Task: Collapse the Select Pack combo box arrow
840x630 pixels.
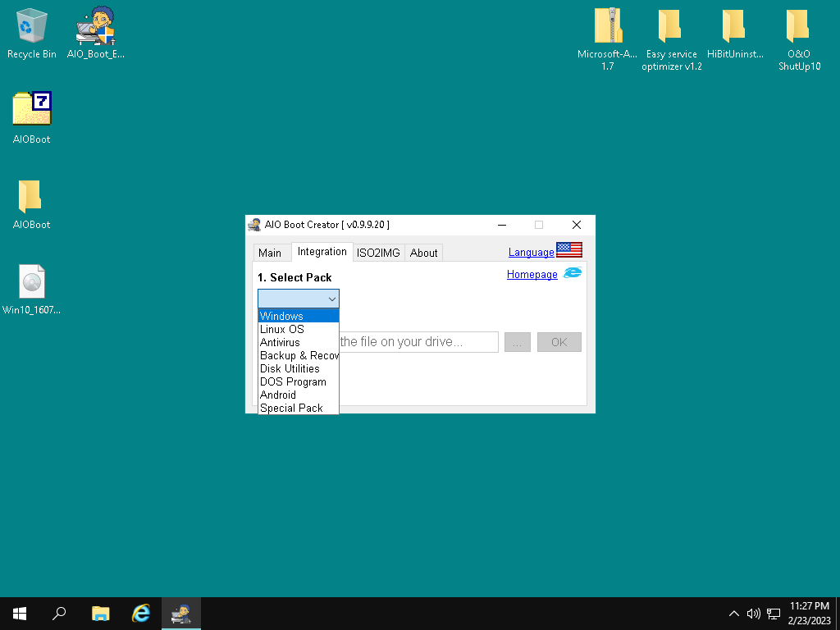Action: [331, 299]
